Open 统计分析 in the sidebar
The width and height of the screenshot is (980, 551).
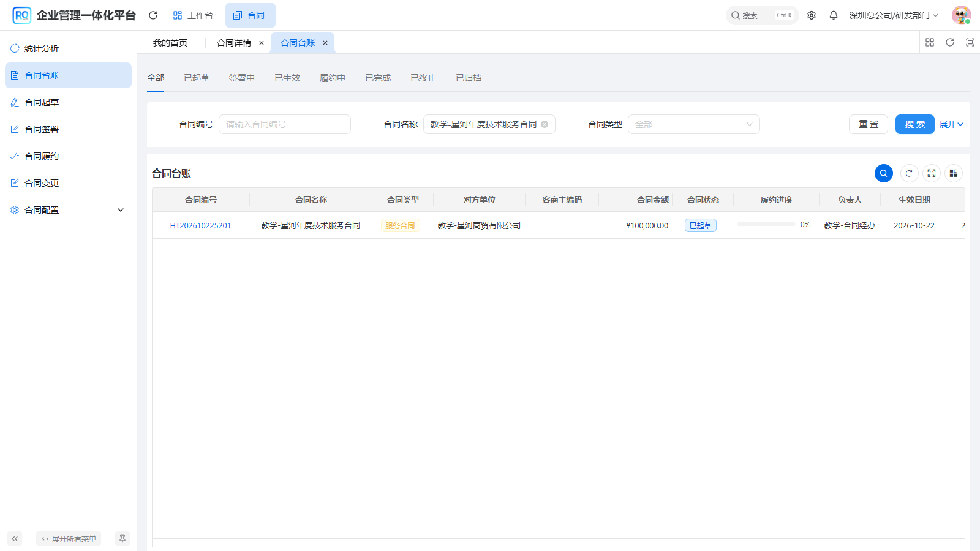click(68, 48)
